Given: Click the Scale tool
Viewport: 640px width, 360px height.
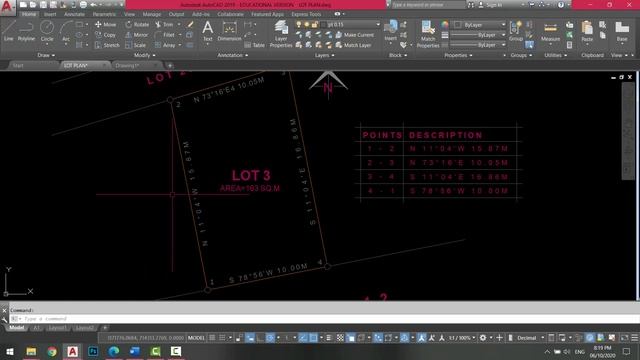Looking at the screenshot, I should 136,45.
